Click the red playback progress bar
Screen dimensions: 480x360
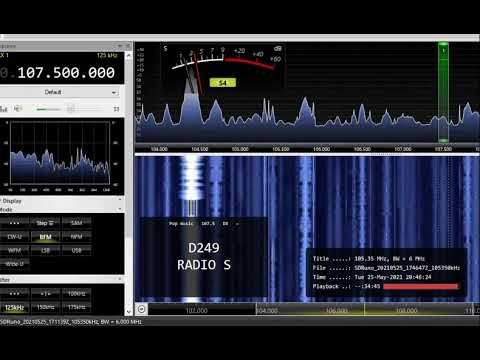(x=421, y=286)
